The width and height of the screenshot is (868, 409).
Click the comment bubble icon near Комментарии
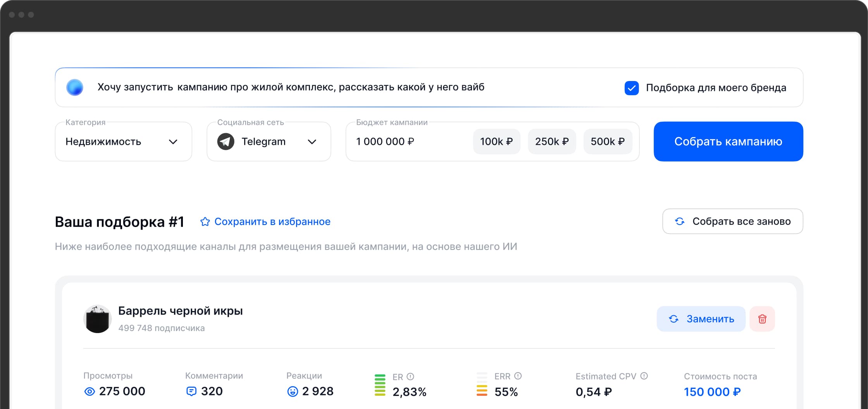(192, 391)
